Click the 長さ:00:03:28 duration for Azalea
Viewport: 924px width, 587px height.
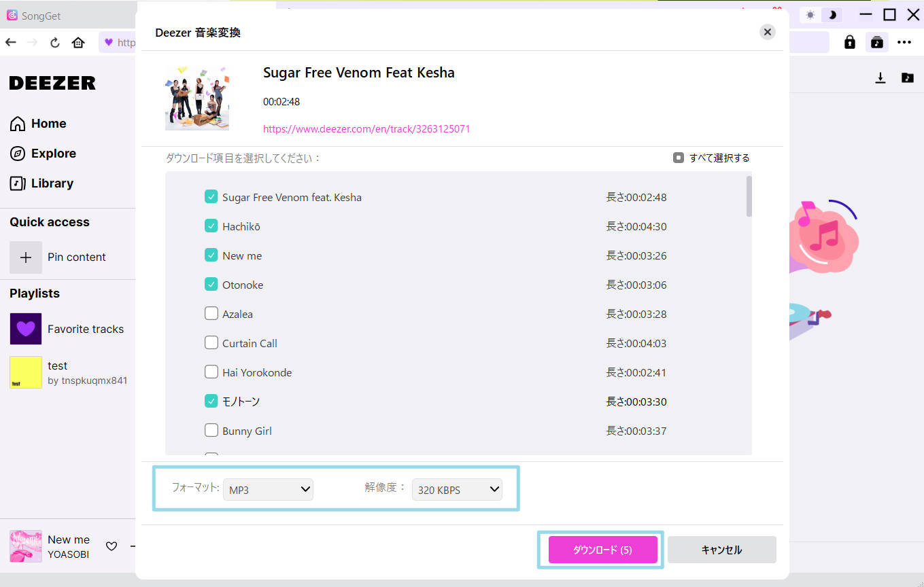[x=636, y=315]
